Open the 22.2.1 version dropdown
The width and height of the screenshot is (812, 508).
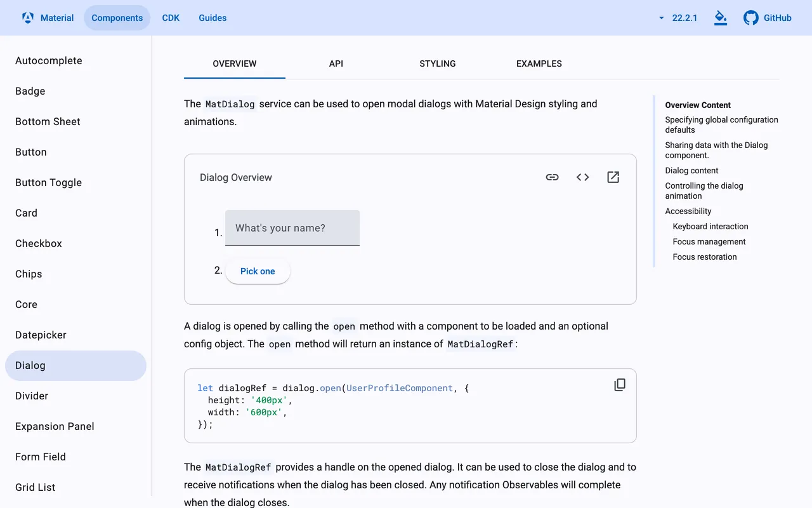[x=678, y=18]
